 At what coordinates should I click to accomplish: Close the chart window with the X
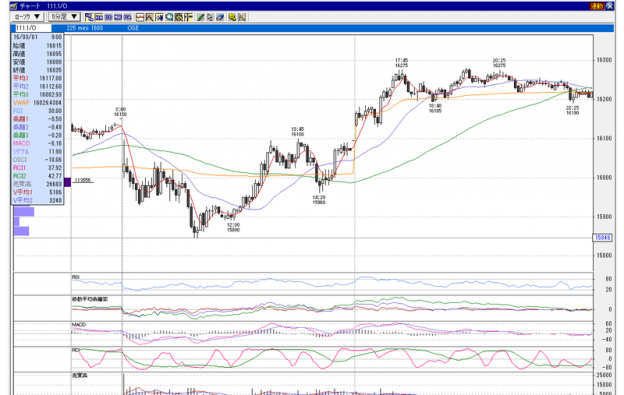[610, 6]
